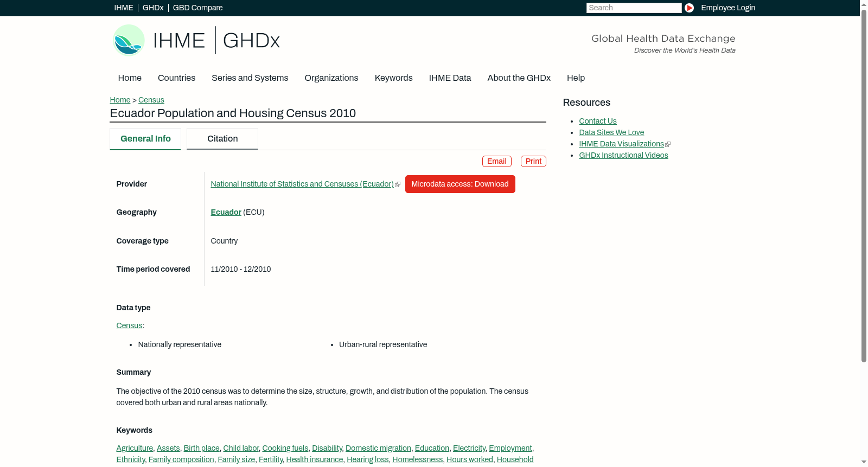Click the Employment keyword

[x=510, y=448]
